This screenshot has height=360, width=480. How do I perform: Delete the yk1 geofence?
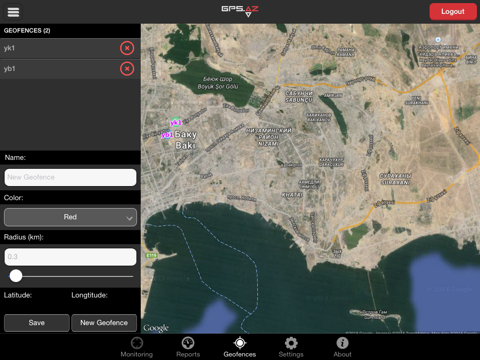pyautogui.click(x=127, y=48)
